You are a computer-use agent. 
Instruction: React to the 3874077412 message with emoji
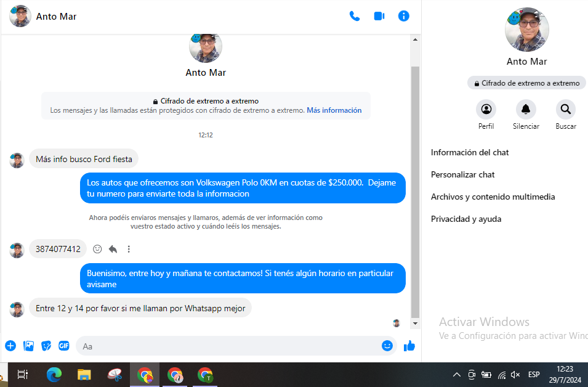coord(97,249)
